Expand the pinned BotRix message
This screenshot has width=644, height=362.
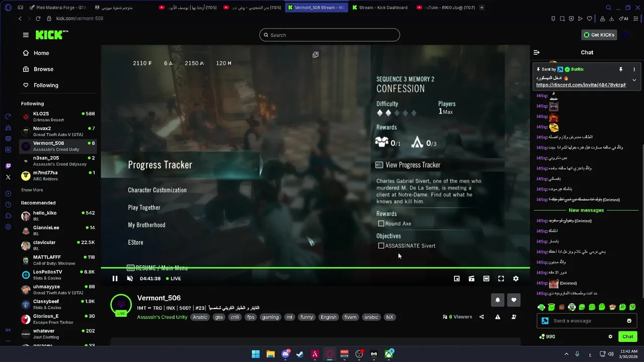634,80
